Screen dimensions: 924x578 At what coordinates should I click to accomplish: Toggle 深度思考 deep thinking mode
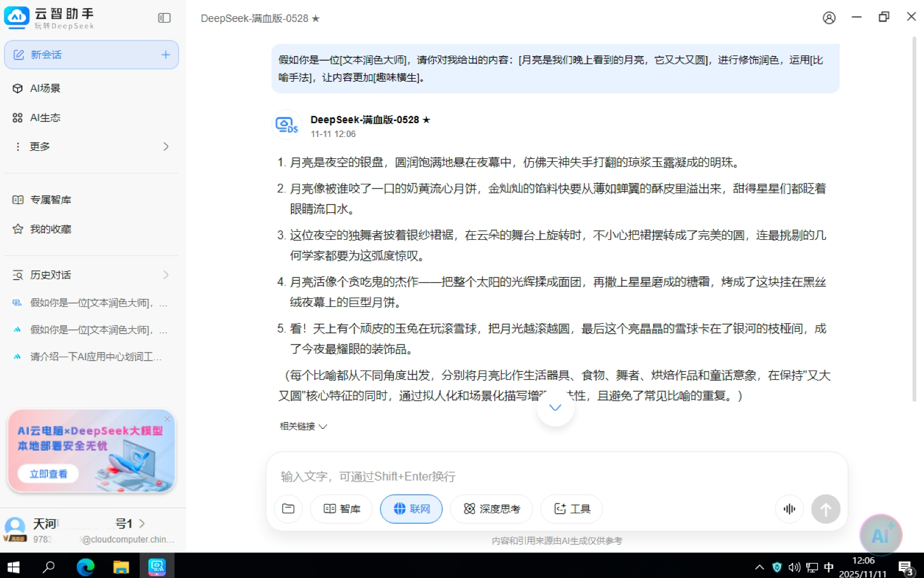coord(491,509)
